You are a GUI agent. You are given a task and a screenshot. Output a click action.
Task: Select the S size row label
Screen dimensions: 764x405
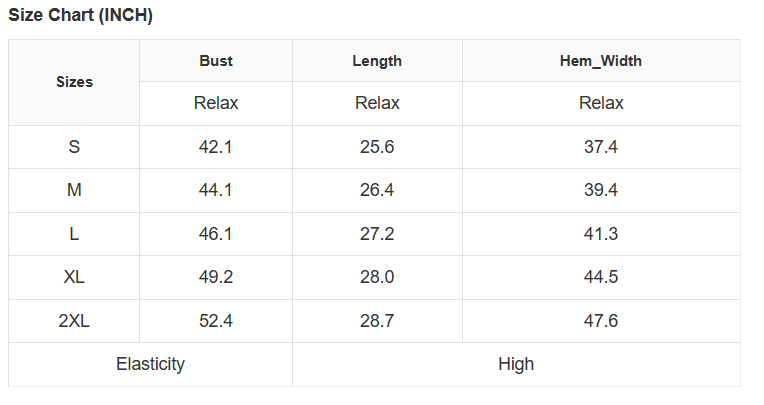coord(74,147)
